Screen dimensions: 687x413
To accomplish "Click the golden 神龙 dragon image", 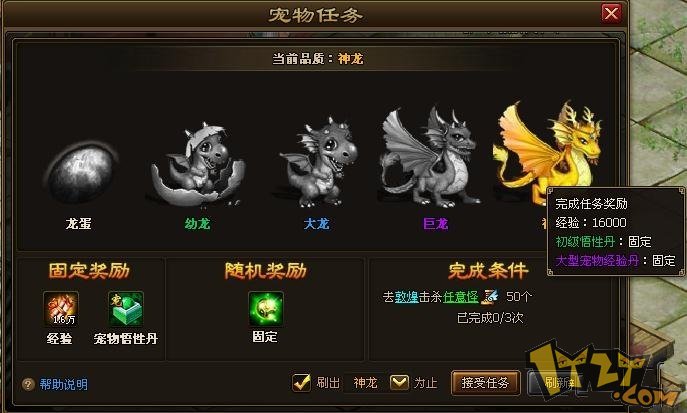I will point(548,151).
